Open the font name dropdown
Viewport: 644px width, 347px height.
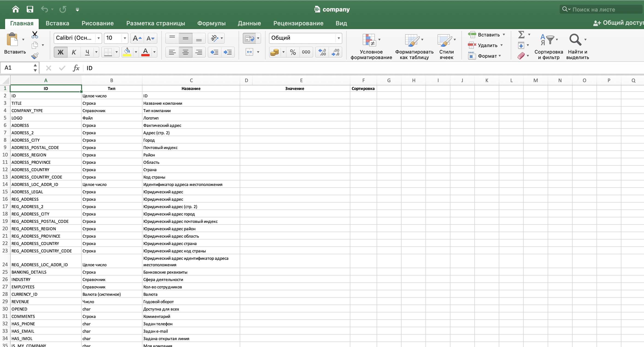98,38
